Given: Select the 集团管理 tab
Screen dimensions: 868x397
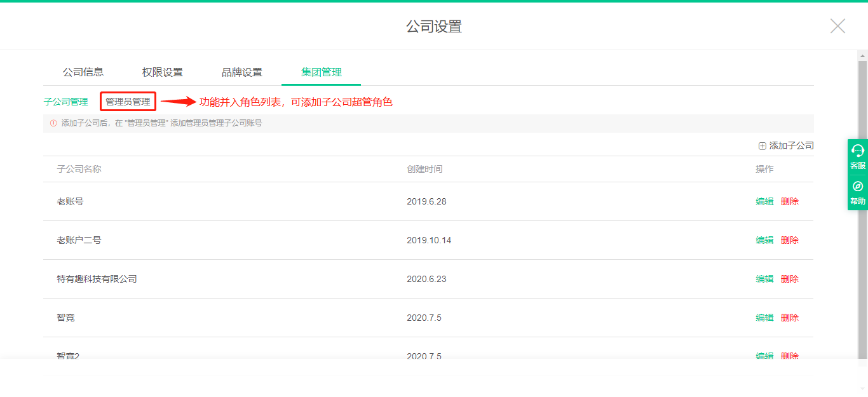Looking at the screenshot, I should (322, 72).
